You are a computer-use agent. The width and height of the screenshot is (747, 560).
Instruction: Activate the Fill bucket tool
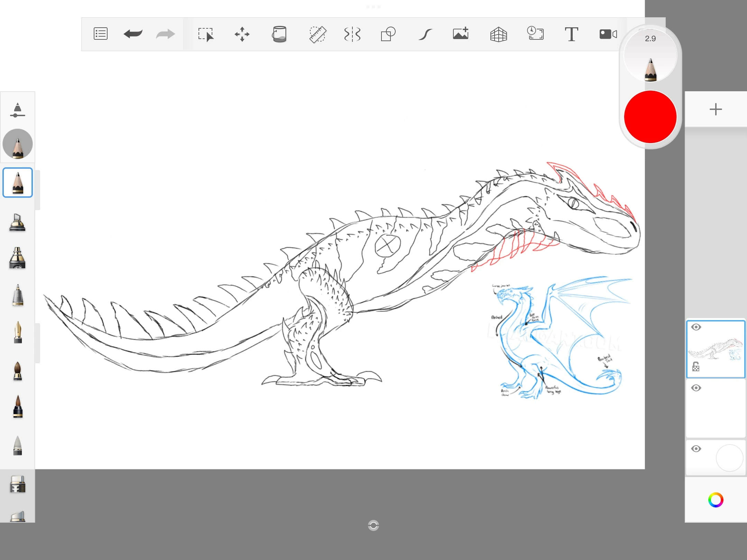tap(279, 34)
